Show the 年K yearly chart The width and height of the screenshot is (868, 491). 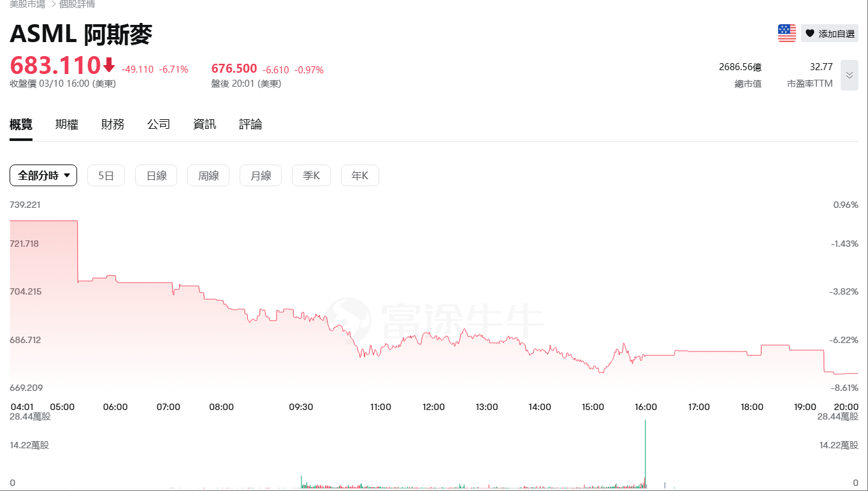(360, 175)
